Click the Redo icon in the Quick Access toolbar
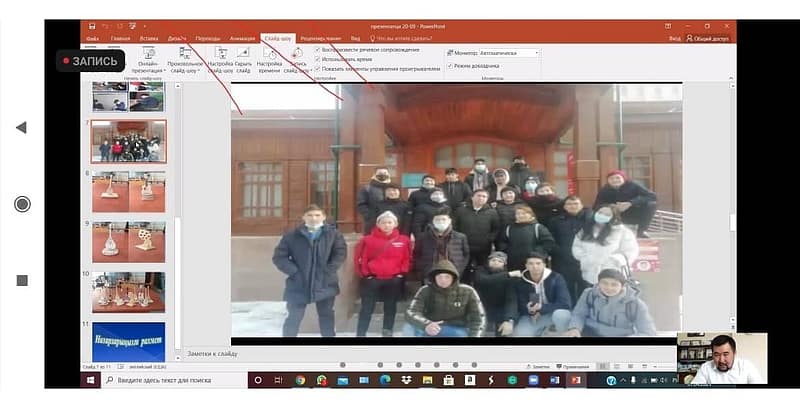Image resolution: width=800 pixels, height=410 pixels. pos(119,26)
